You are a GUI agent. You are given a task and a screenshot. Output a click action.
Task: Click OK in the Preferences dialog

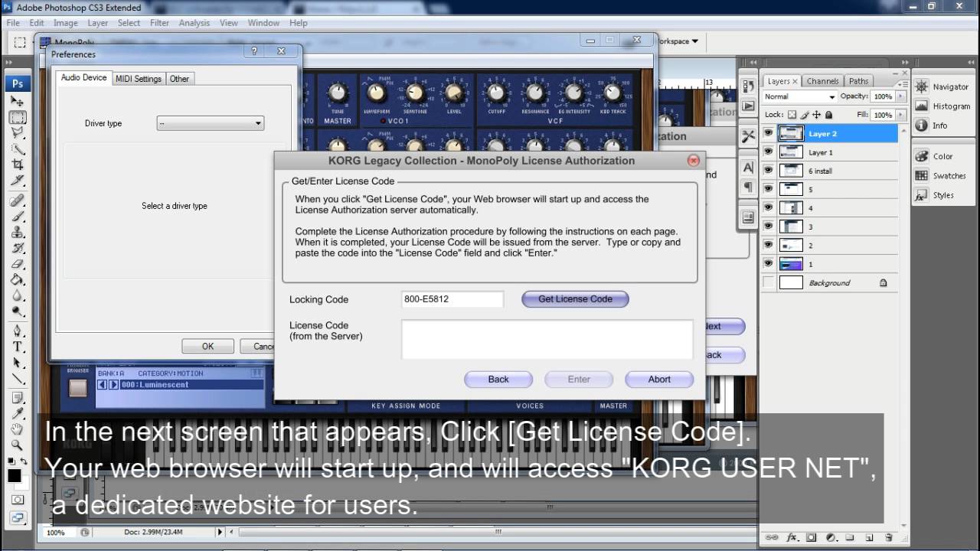click(207, 346)
